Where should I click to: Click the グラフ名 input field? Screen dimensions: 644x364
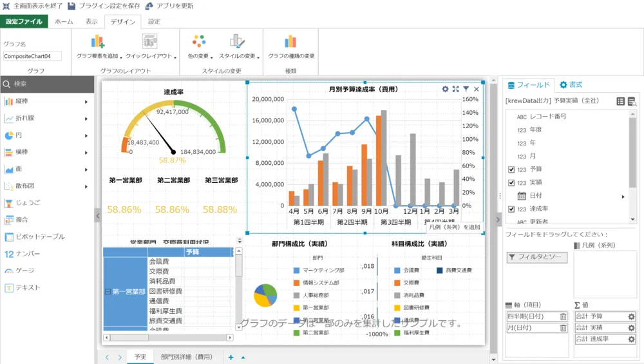[x=32, y=56]
